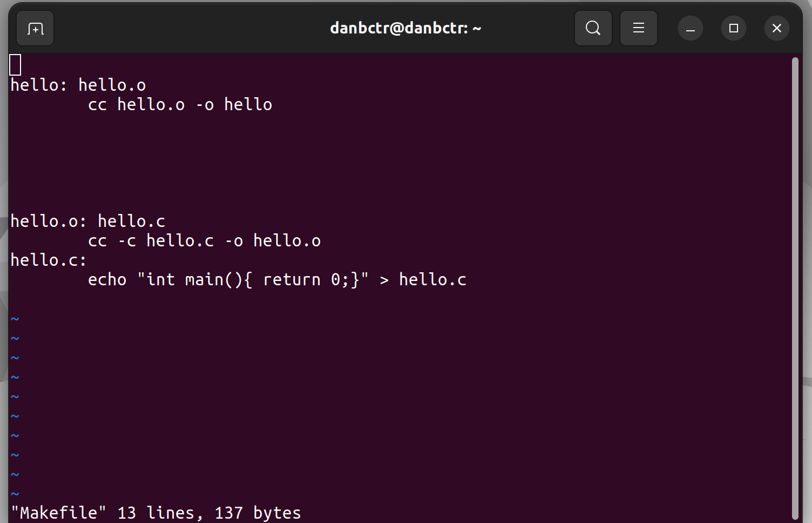Click the maximize window icon
The image size is (812, 523).
pos(733,28)
